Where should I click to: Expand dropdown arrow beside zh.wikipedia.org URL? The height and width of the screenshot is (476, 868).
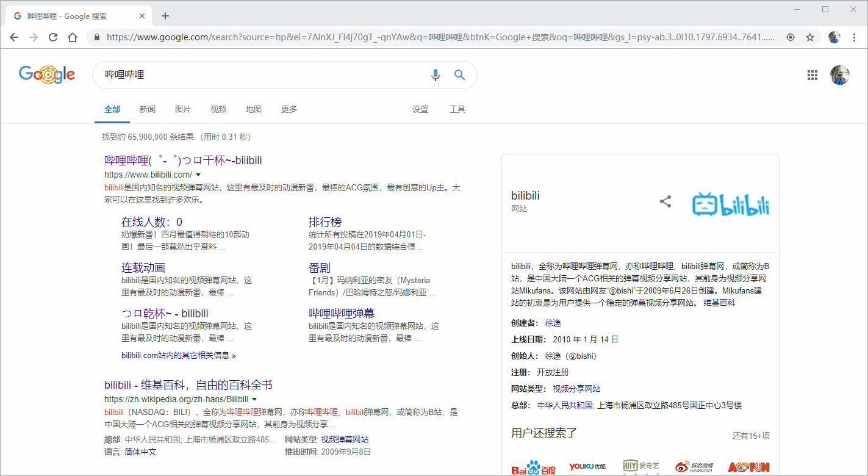pyautogui.click(x=254, y=399)
